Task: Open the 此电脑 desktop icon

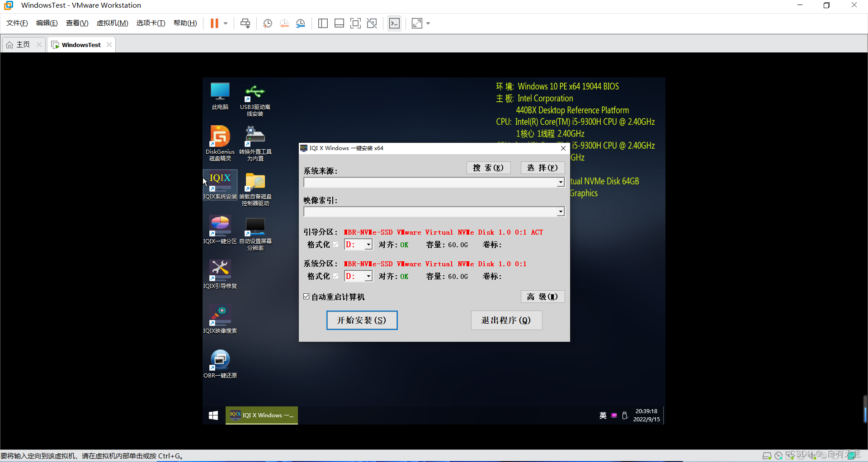Action: 220,96
